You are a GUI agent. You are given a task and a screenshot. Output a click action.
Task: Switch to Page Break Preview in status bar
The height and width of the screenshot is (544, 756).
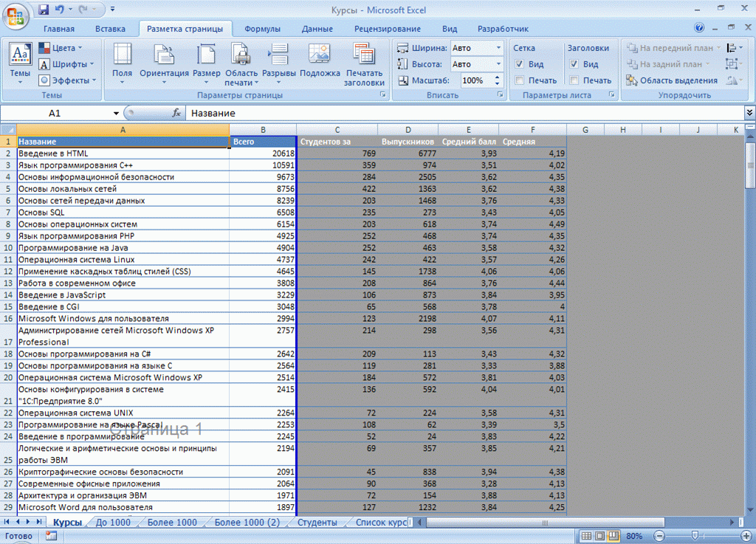click(614, 536)
